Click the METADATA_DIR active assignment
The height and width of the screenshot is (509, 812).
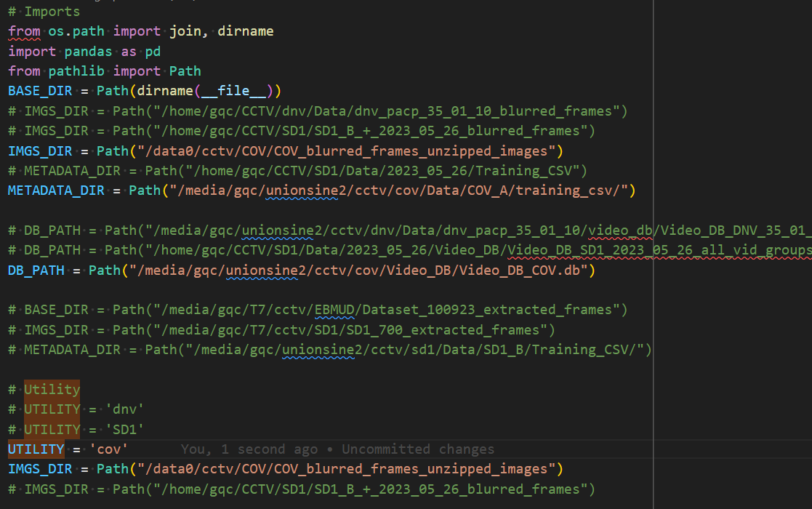[56, 191]
